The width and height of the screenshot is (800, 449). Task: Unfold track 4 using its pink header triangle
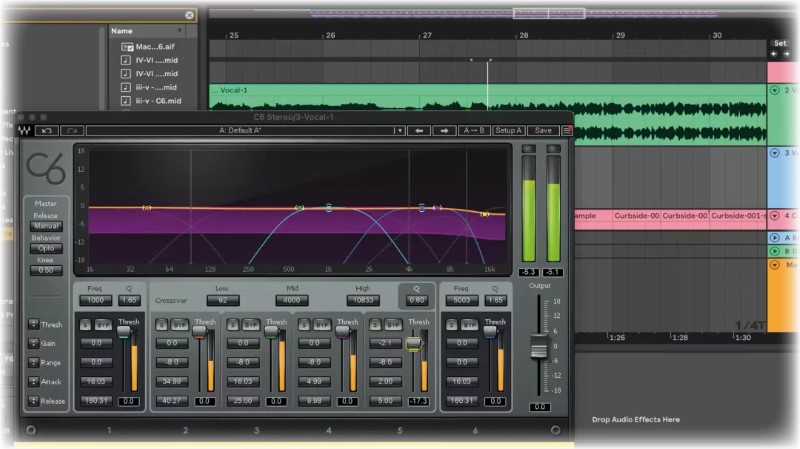click(774, 216)
